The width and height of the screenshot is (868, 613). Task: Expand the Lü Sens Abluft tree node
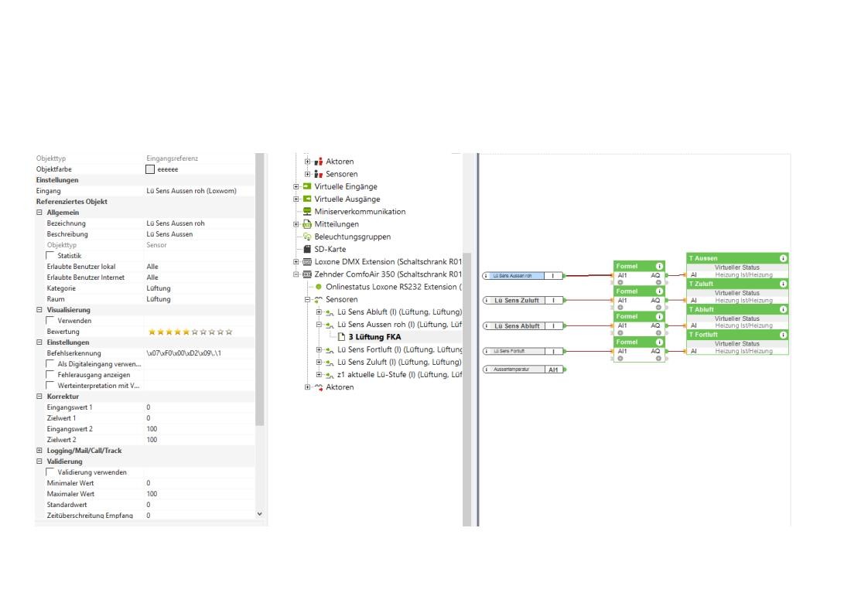319,312
